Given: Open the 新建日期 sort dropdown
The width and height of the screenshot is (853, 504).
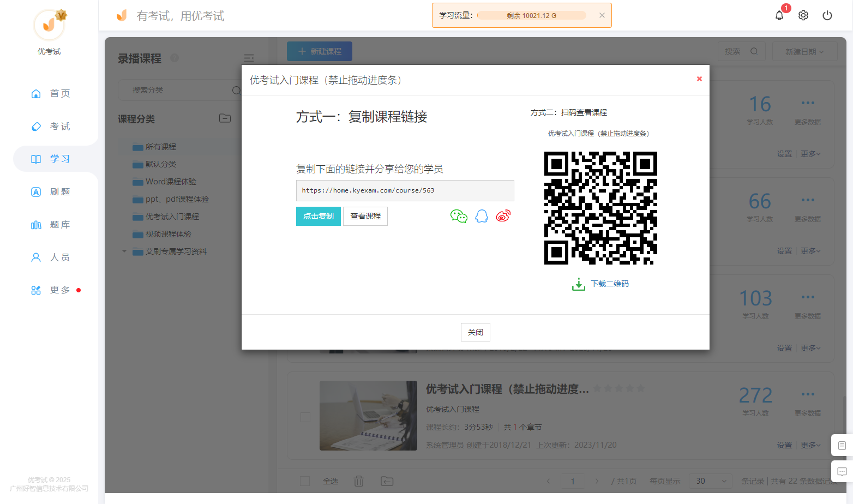Looking at the screenshot, I should (x=804, y=52).
